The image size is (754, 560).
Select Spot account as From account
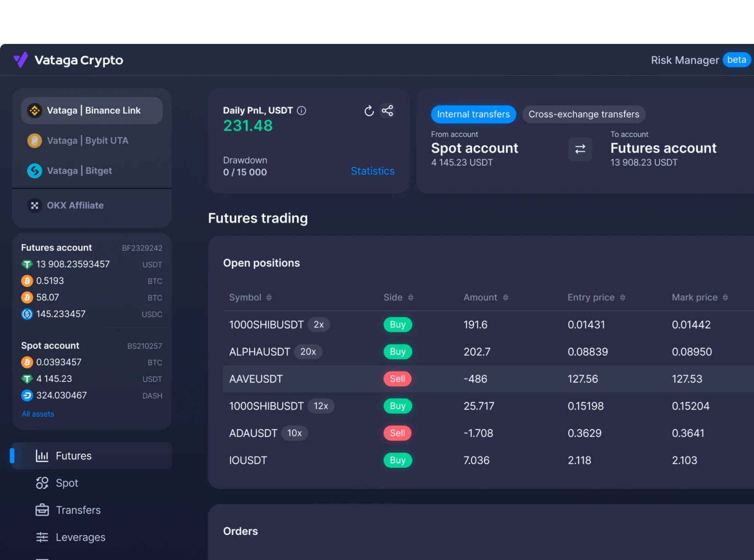474,149
